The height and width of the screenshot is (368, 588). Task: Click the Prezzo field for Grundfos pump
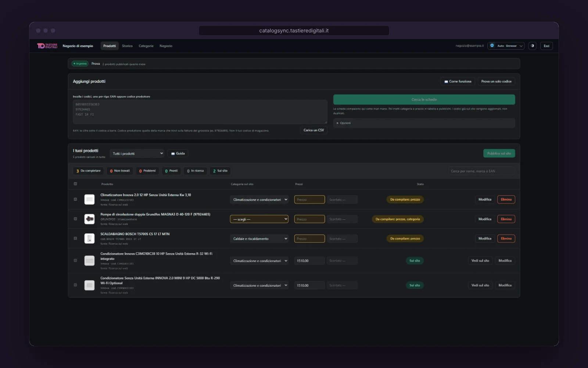[x=309, y=219]
